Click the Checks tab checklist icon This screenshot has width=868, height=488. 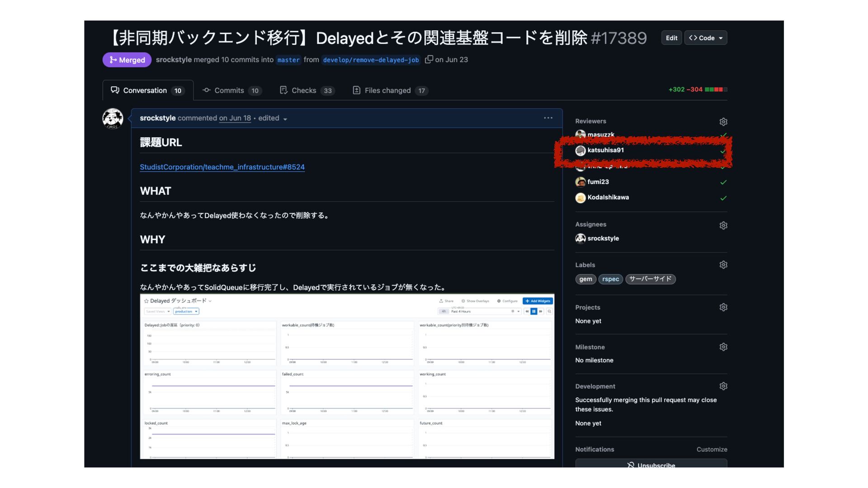point(283,90)
